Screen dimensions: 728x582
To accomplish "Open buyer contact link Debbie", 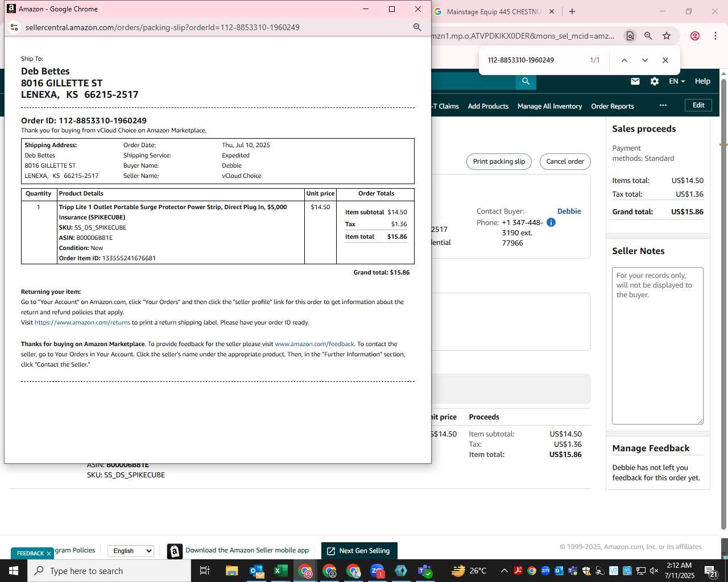I will [x=569, y=211].
